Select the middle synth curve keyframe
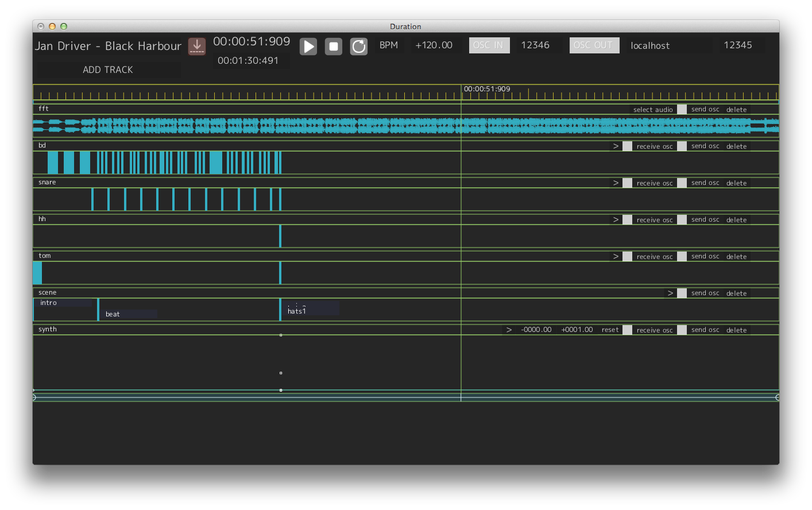This screenshot has width=812, height=510. click(x=281, y=373)
